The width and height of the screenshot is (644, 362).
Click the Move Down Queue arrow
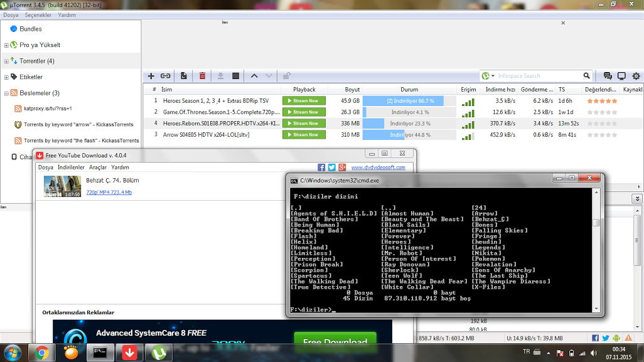(x=269, y=76)
